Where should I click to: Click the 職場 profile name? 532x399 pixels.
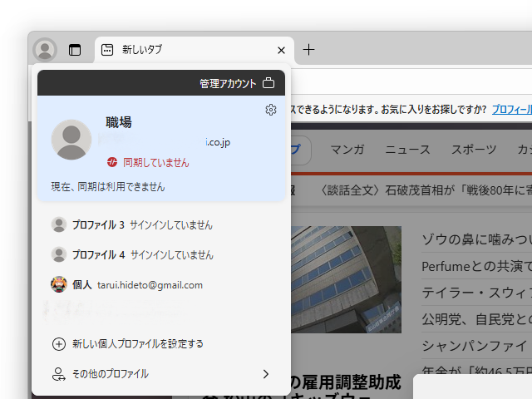point(118,122)
